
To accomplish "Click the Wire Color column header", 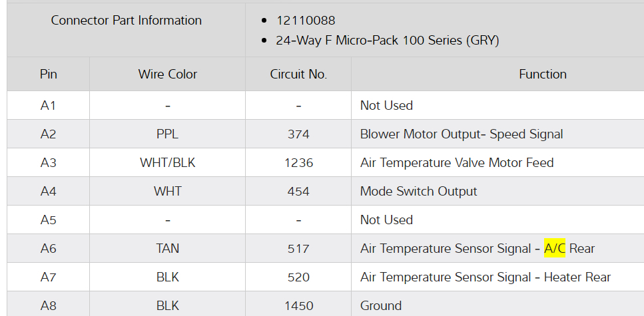I will click(x=168, y=74).
